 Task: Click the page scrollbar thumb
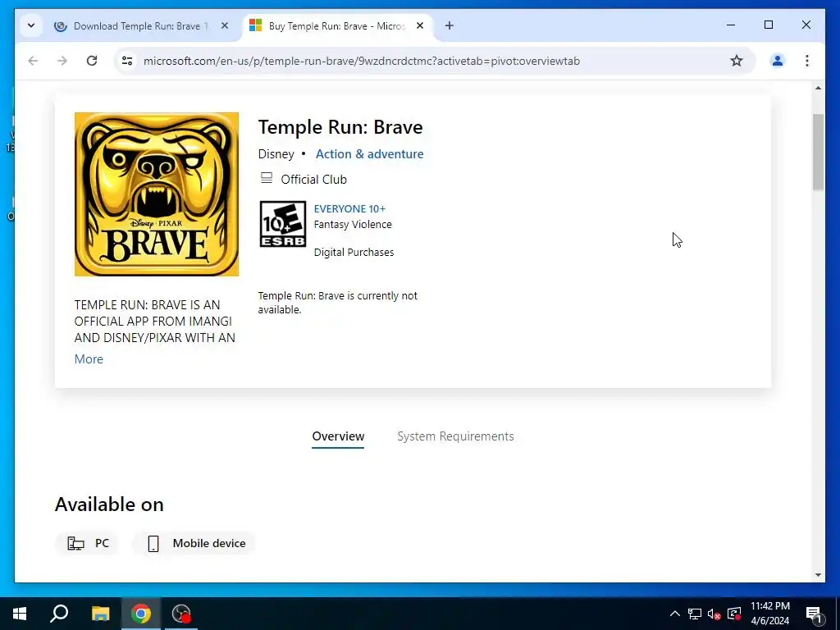click(818, 152)
